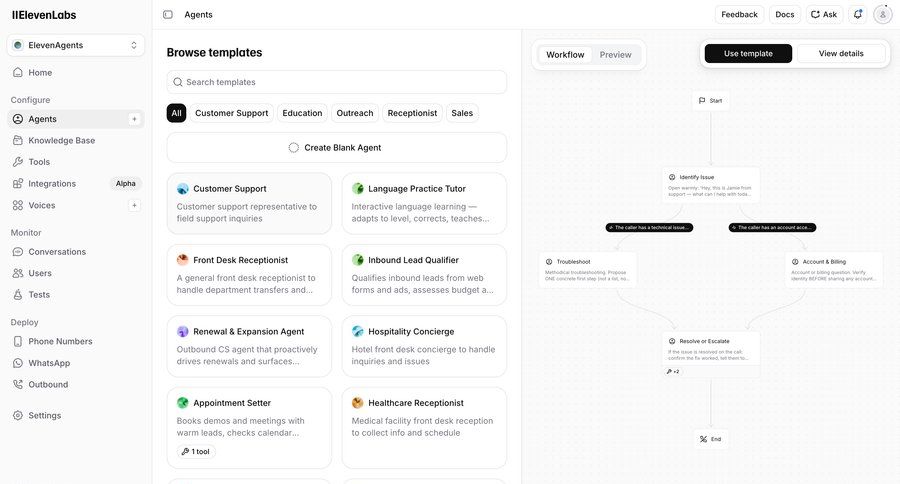This screenshot has height=484, width=900.
Task: Click the Language Practice Tutor avatar icon
Action: [358, 188]
